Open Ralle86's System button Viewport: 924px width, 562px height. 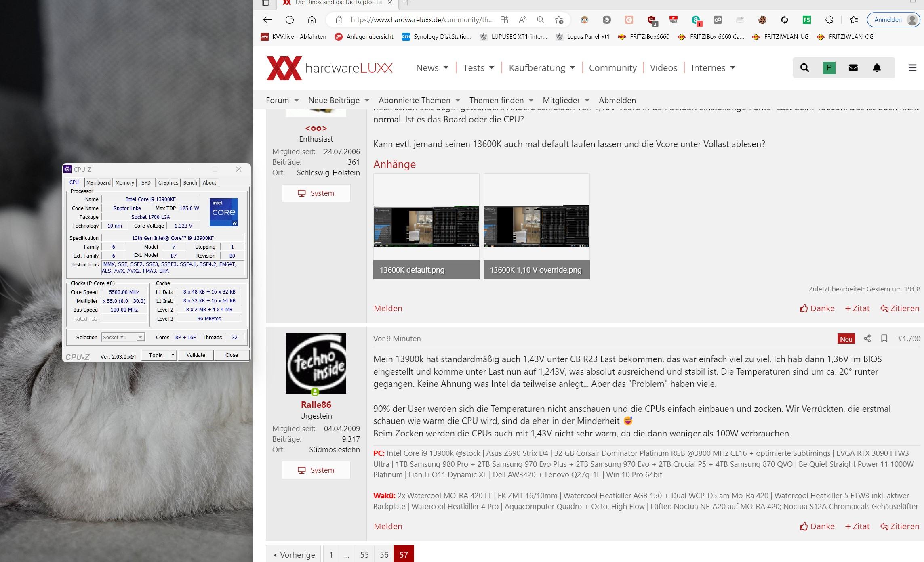pyautogui.click(x=316, y=470)
